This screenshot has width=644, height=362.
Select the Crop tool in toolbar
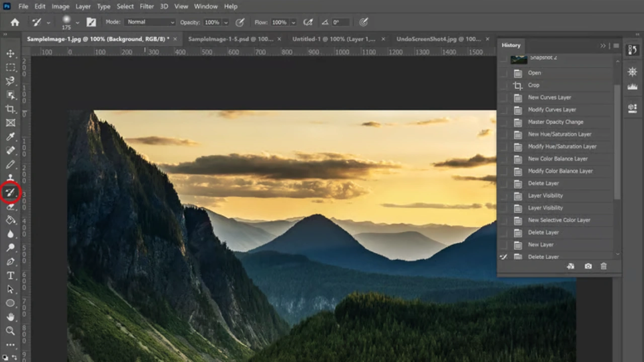10,109
